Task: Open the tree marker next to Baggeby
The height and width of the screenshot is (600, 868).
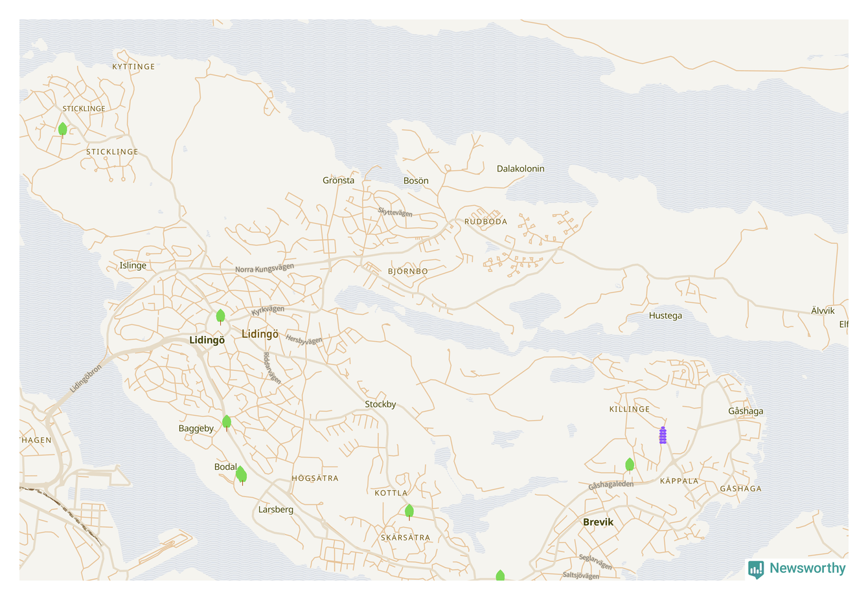Action: point(227,423)
